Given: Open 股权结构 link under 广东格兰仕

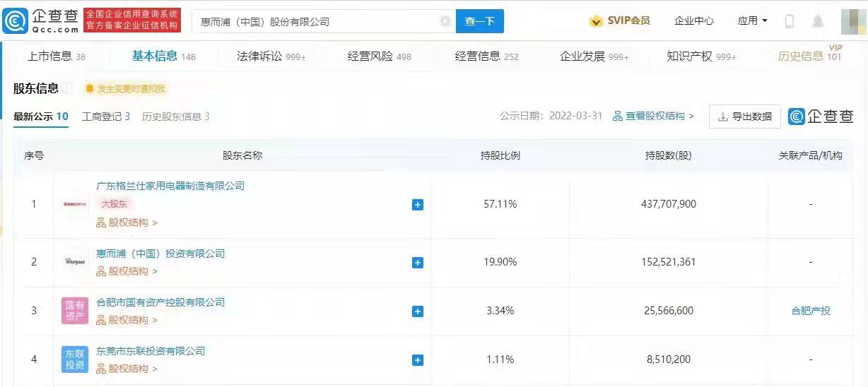Looking at the screenshot, I should point(127,222).
